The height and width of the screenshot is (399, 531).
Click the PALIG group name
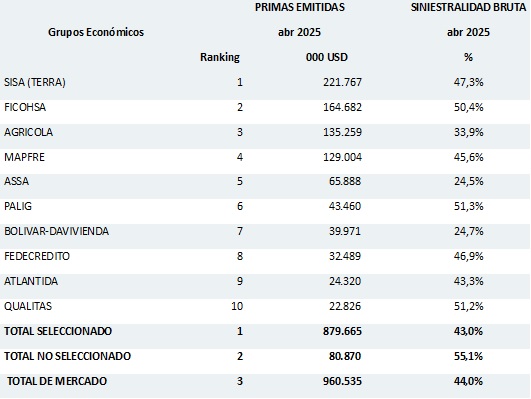(x=18, y=206)
